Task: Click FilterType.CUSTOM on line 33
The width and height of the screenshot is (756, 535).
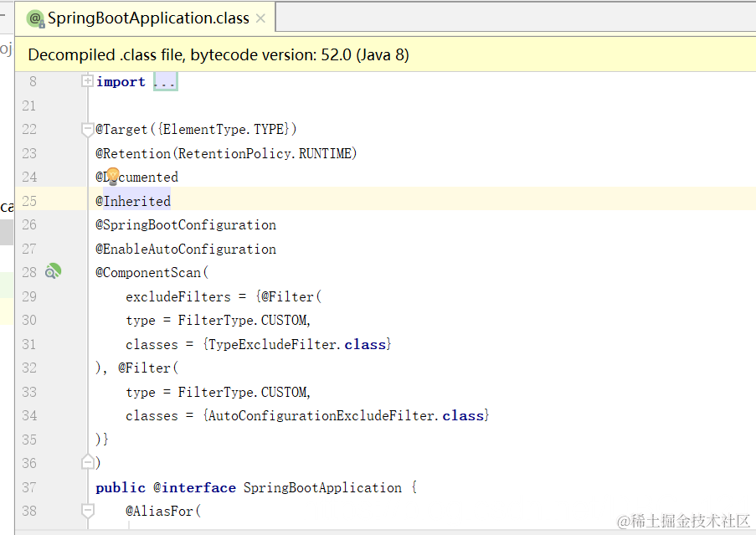Action: point(243,393)
